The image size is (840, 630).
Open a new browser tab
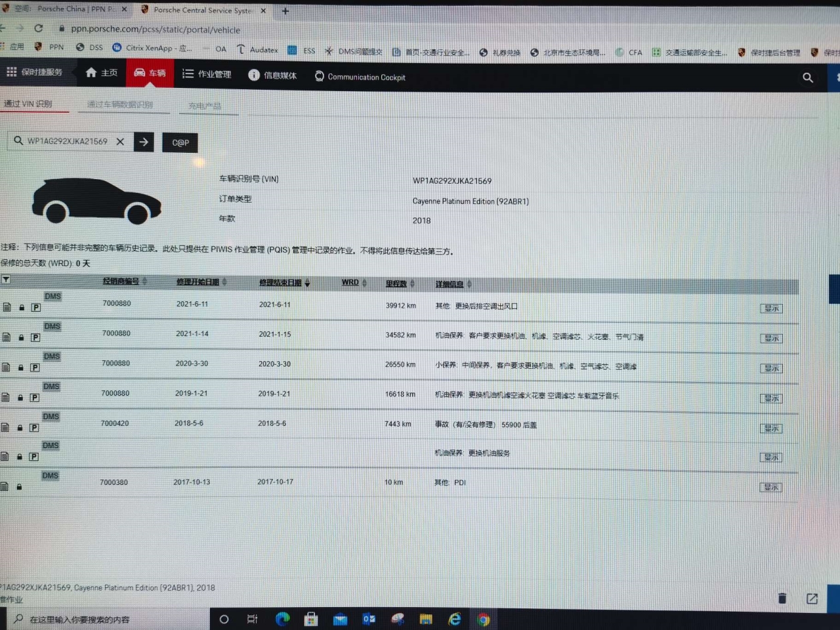(x=285, y=11)
